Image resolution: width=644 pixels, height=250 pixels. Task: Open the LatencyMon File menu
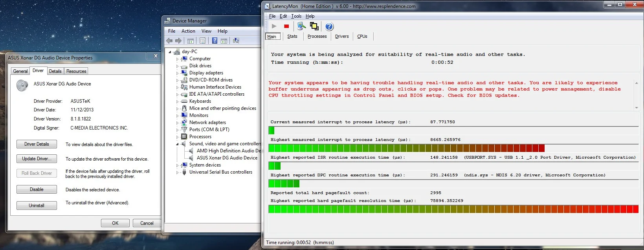coord(272,16)
